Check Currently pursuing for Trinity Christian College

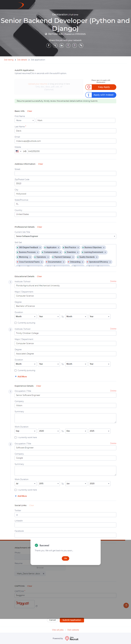16,371
